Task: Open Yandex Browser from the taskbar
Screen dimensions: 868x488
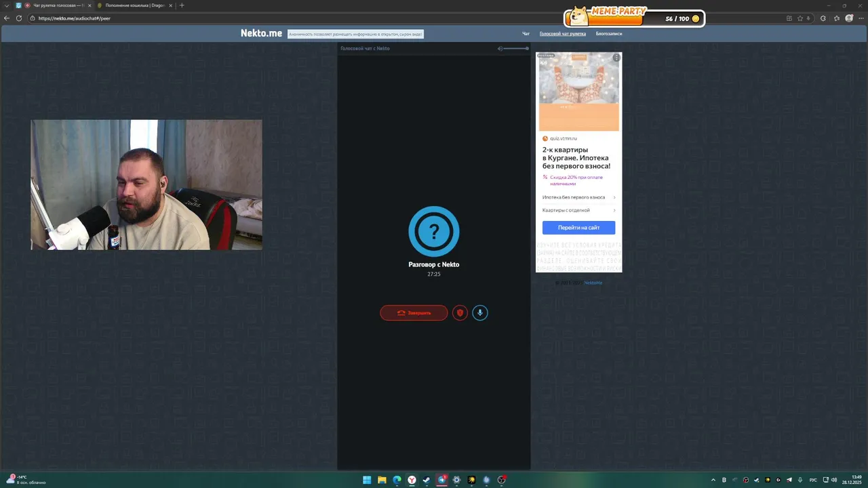Action: [x=412, y=480]
